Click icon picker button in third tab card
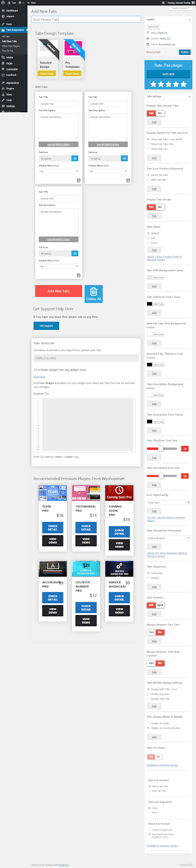196x868 pixels. pos(75,253)
